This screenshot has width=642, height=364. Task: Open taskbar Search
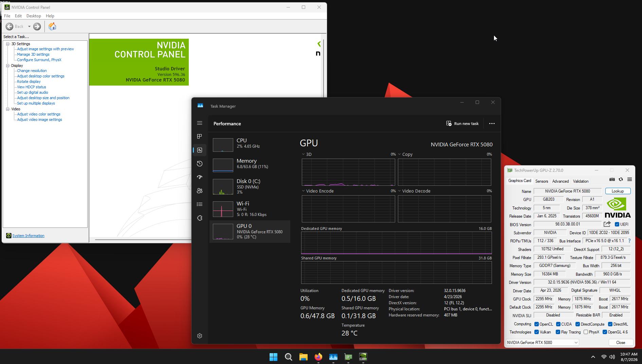coord(288,357)
